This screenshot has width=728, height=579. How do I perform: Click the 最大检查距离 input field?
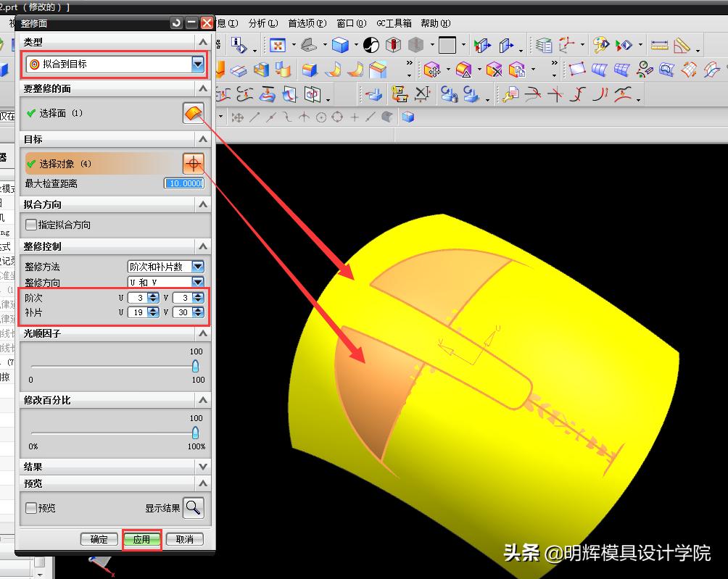pos(184,183)
